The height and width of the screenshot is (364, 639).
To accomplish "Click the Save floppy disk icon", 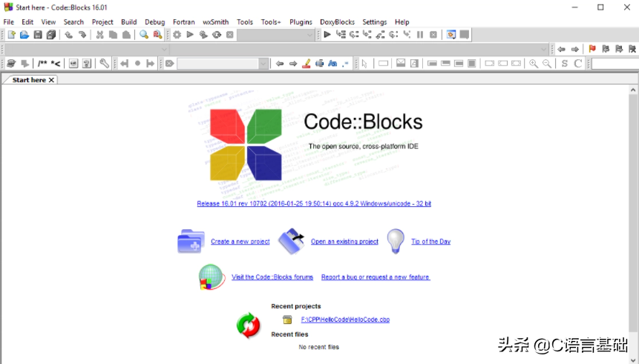I will click(x=38, y=35).
